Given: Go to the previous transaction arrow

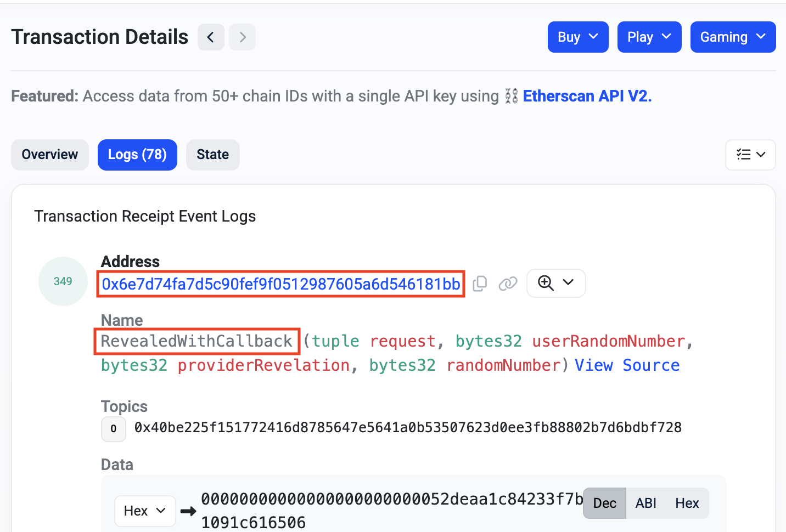Looking at the screenshot, I should coord(211,37).
